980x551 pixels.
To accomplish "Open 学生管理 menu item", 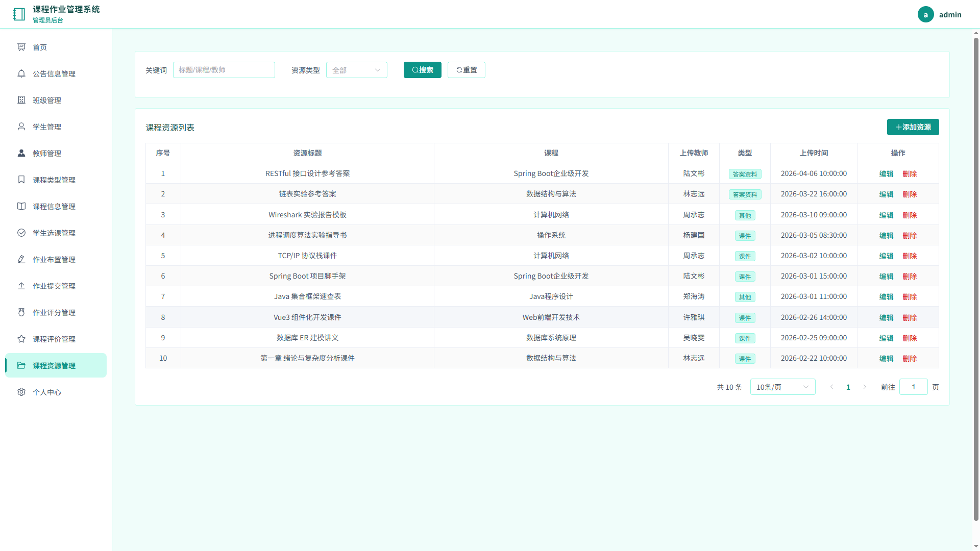I will (x=56, y=127).
